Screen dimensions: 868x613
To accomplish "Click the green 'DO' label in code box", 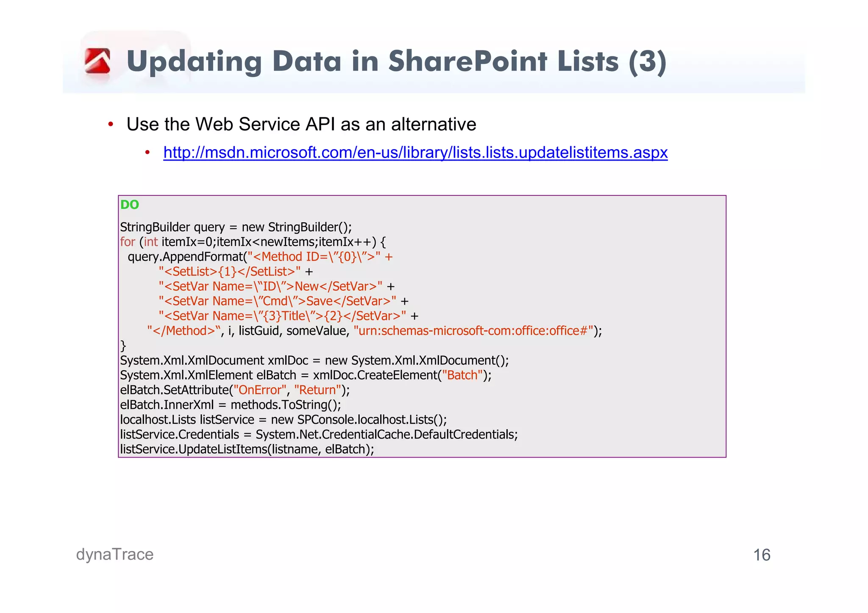I will pos(130,205).
